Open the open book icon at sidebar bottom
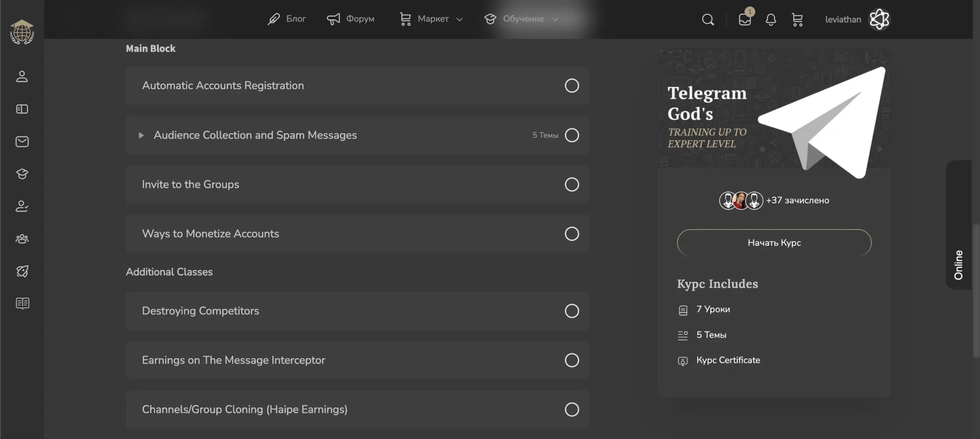The image size is (980, 439). [x=22, y=304]
